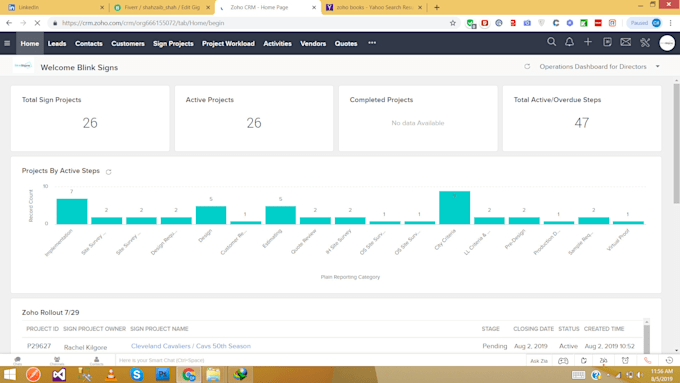Image resolution: width=680 pixels, height=383 pixels.
Task: Click the Smart Chat input field
Action: 321,360
